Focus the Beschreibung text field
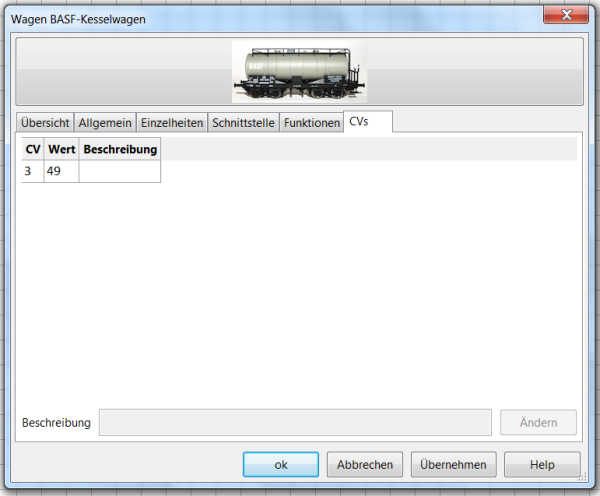This screenshot has height=496, width=600. [295, 423]
